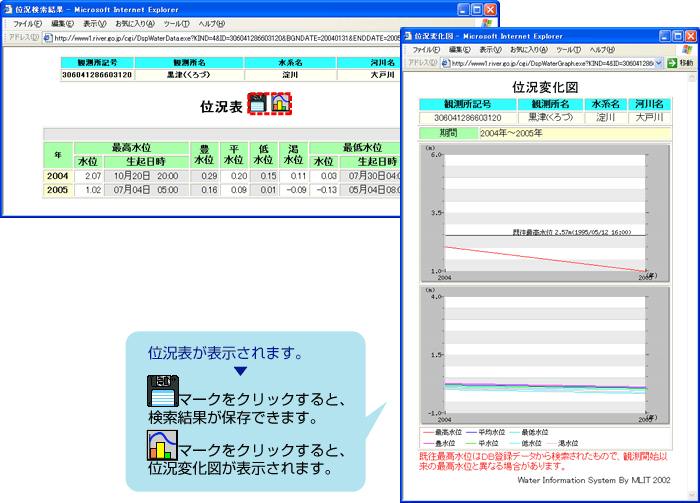Click the Windows flag logo in the graph window
This screenshot has height=503, width=700.
coord(683,48)
